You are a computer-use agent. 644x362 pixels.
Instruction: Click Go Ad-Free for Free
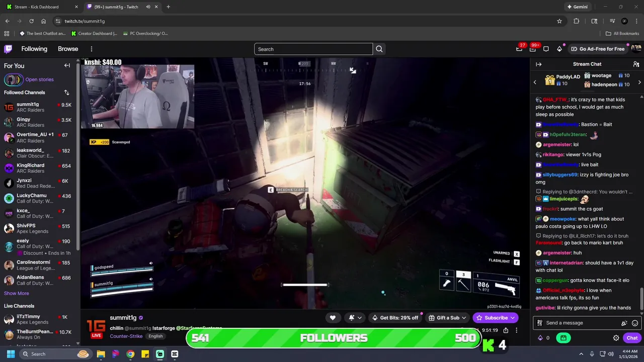tap(598, 49)
